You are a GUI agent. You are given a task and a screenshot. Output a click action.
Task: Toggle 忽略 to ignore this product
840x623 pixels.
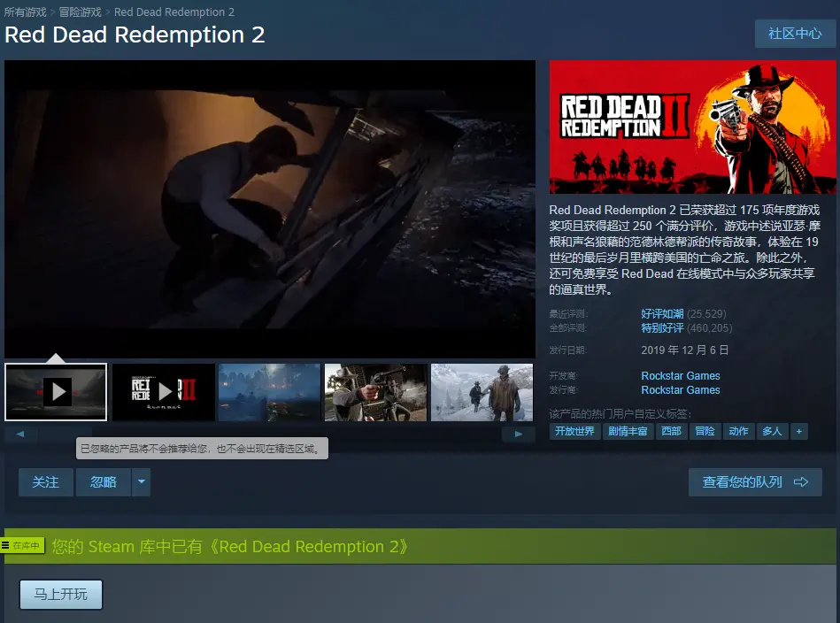(104, 482)
